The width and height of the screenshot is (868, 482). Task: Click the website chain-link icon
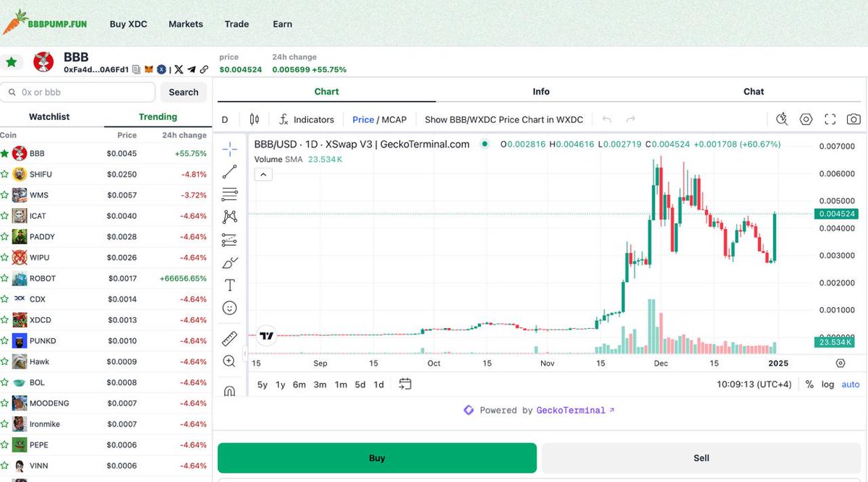(204, 69)
